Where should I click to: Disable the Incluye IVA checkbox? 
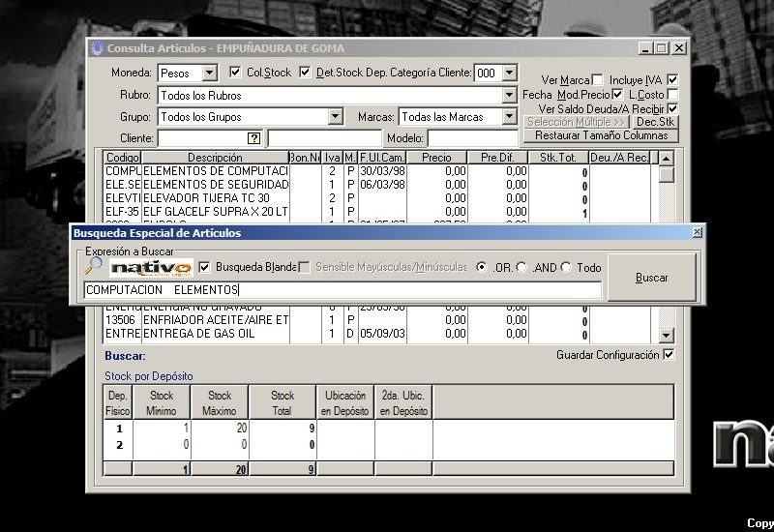click(x=673, y=80)
